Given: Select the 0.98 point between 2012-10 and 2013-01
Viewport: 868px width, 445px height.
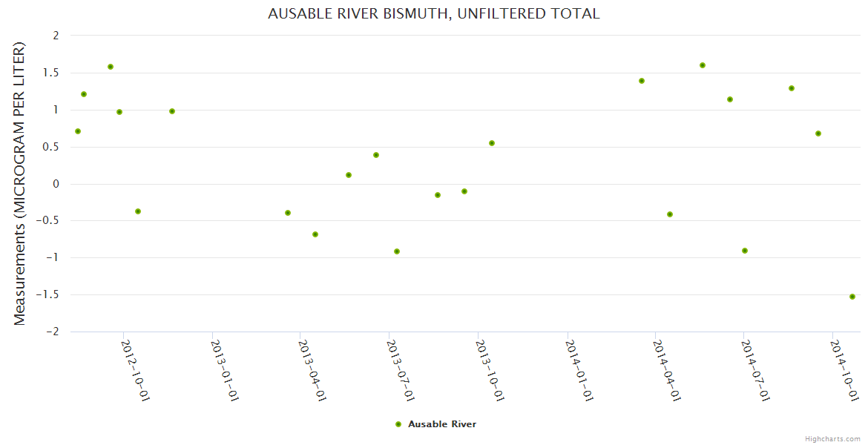Looking at the screenshot, I should point(172,111).
